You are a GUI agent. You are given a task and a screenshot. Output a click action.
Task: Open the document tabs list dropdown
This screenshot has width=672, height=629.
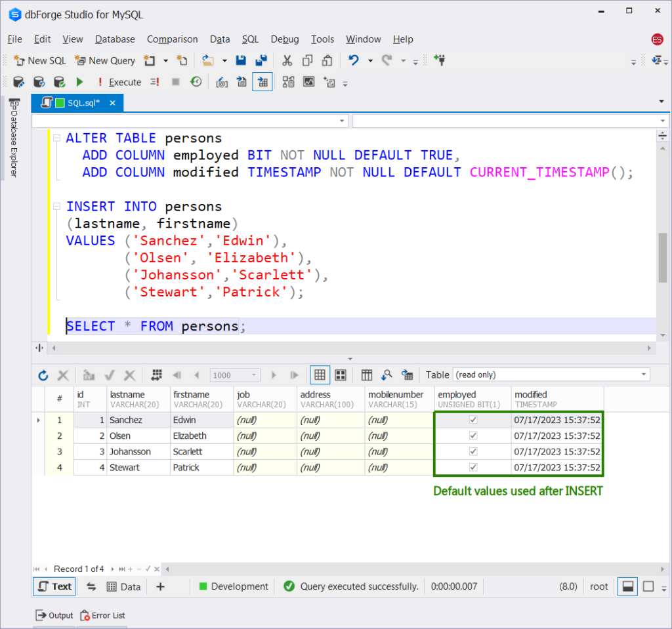(661, 102)
